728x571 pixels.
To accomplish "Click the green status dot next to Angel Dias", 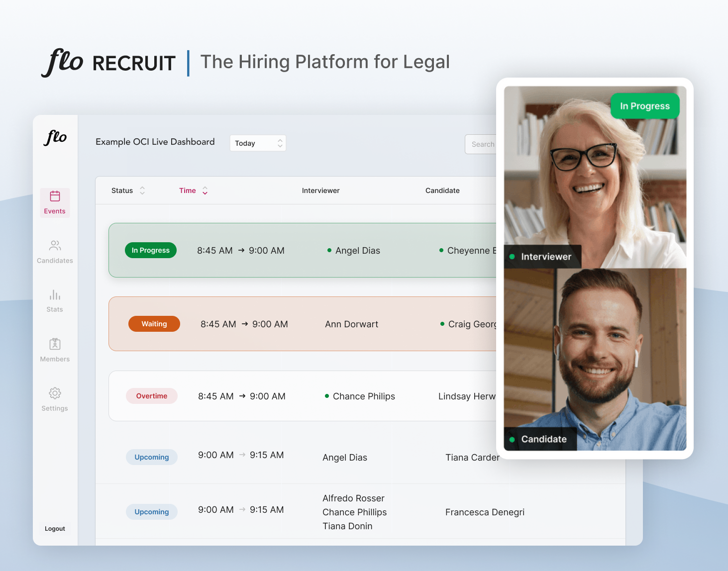I will (x=328, y=250).
